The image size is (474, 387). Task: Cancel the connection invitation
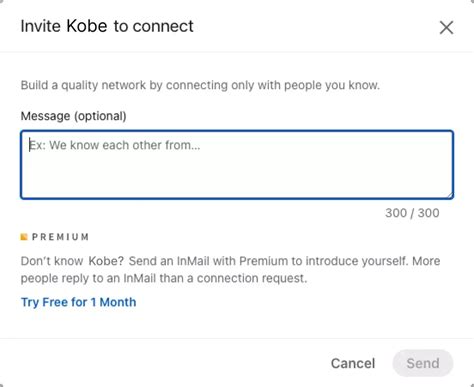(353, 363)
